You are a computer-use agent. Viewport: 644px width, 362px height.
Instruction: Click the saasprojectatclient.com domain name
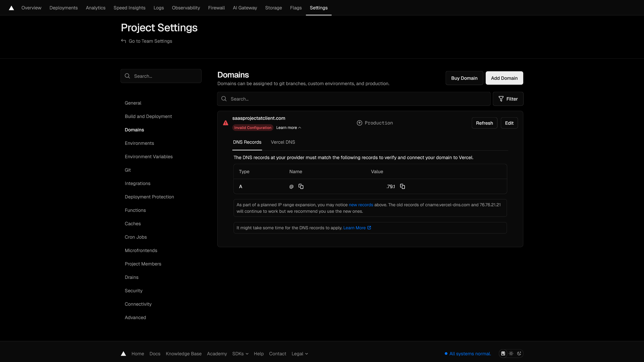(x=258, y=118)
